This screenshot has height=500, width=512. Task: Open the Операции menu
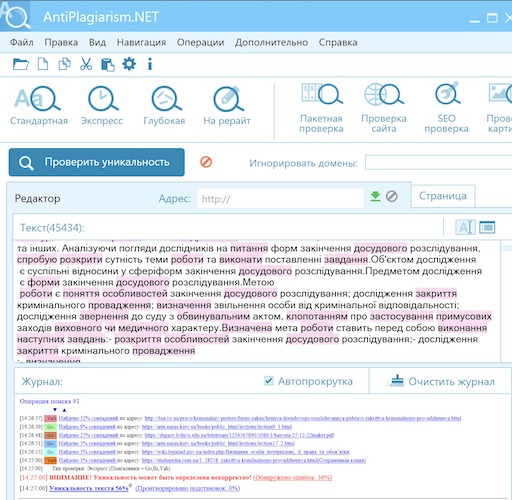coord(200,42)
